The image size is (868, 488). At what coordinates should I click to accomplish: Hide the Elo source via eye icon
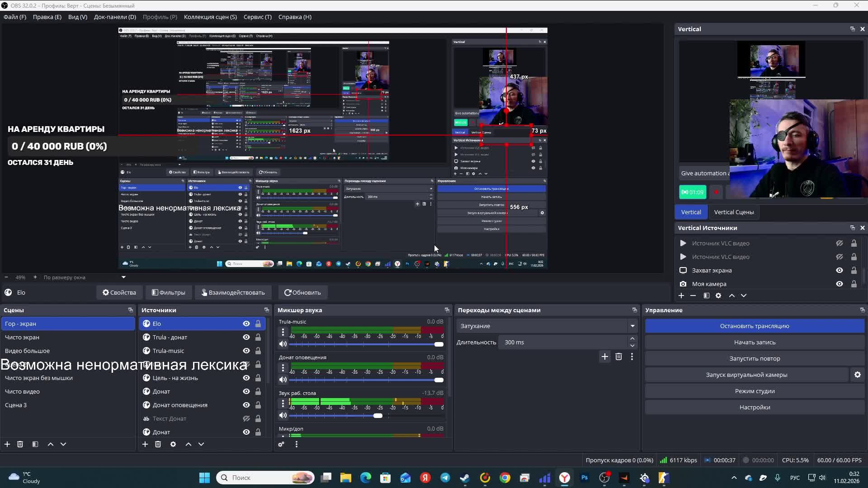246,324
